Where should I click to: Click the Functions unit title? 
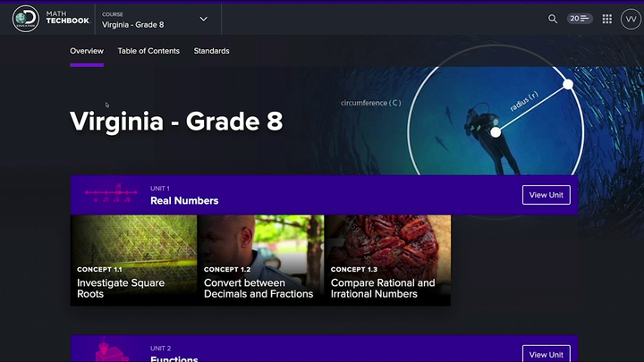pyautogui.click(x=174, y=358)
